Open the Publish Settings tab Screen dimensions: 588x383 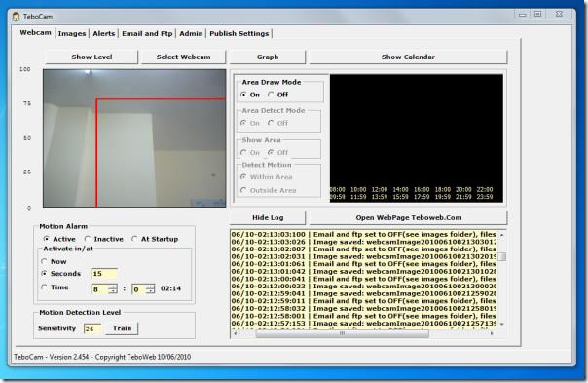pos(239,33)
